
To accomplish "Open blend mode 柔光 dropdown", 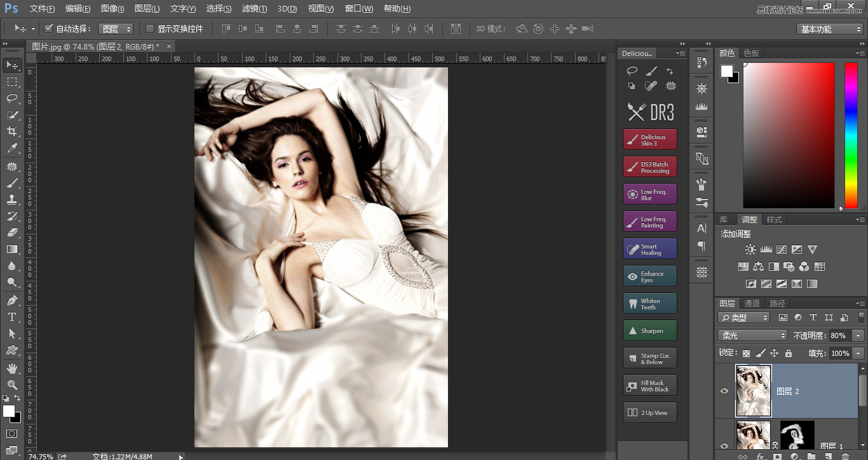I will point(753,335).
